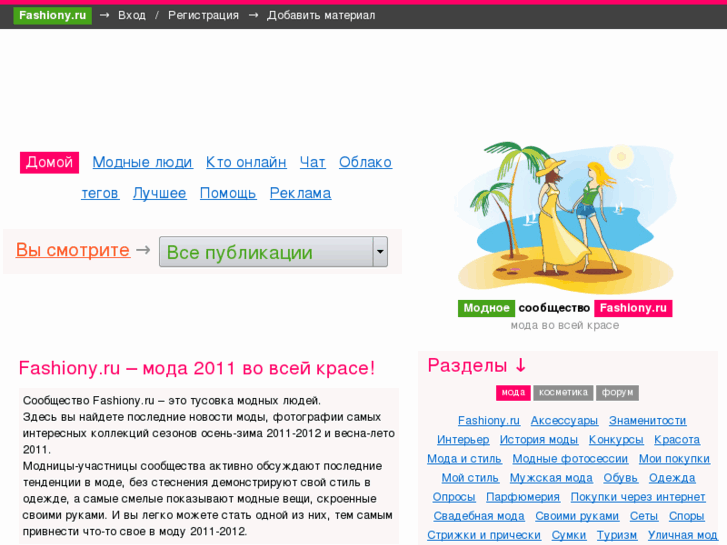Expand the Все публикации dropdown

273,252
